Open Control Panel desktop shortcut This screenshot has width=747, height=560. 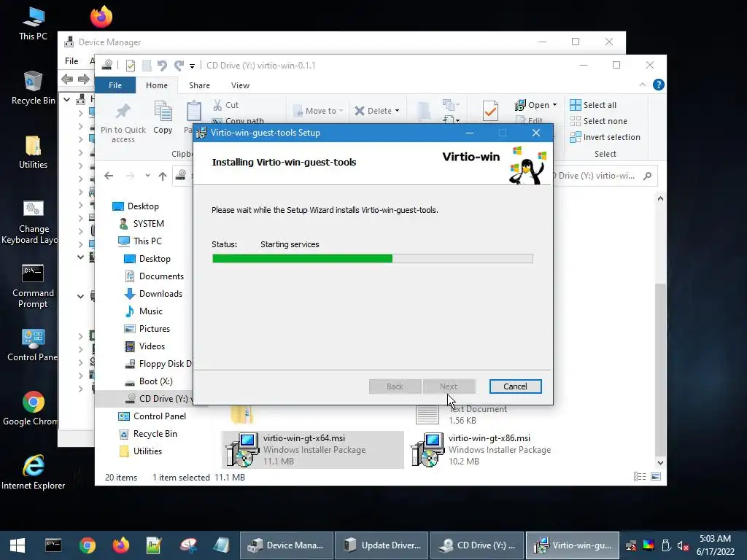click(31, 345)
